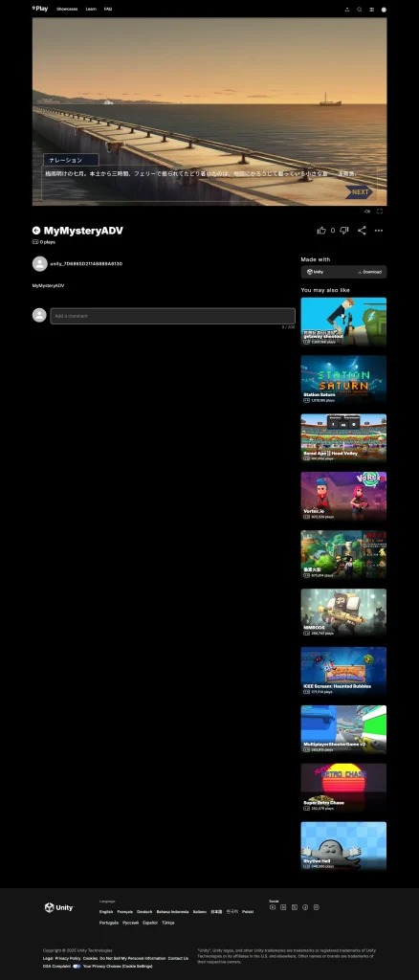Click the Download button
The width and height of the screenshot is (419, 980).
(369, 272)
